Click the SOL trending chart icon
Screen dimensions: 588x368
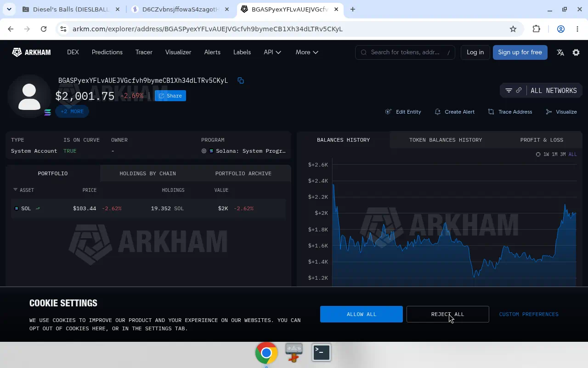(38, 208)
